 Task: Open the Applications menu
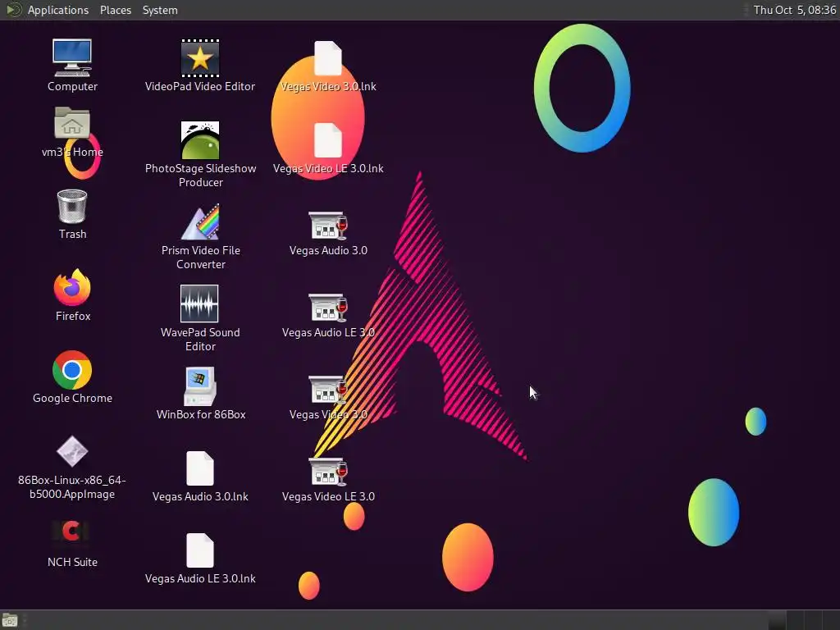[x=58, y=10]
